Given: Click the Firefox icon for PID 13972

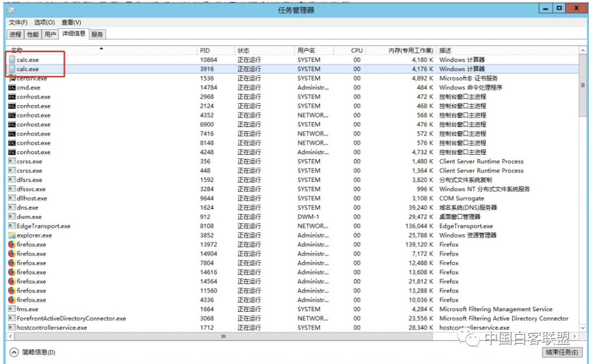Looking at the screenshot, I should [x=11, y=244].
